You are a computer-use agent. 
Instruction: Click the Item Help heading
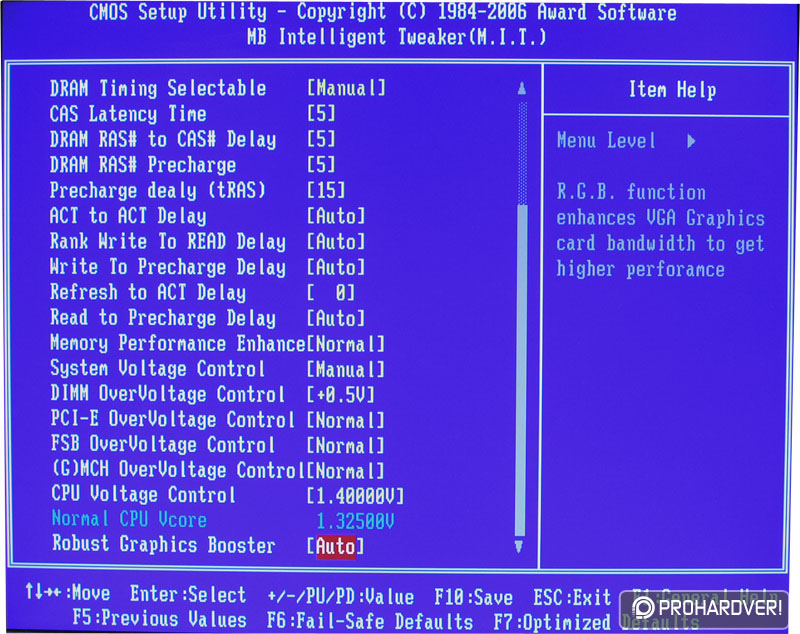coord(672,90)
